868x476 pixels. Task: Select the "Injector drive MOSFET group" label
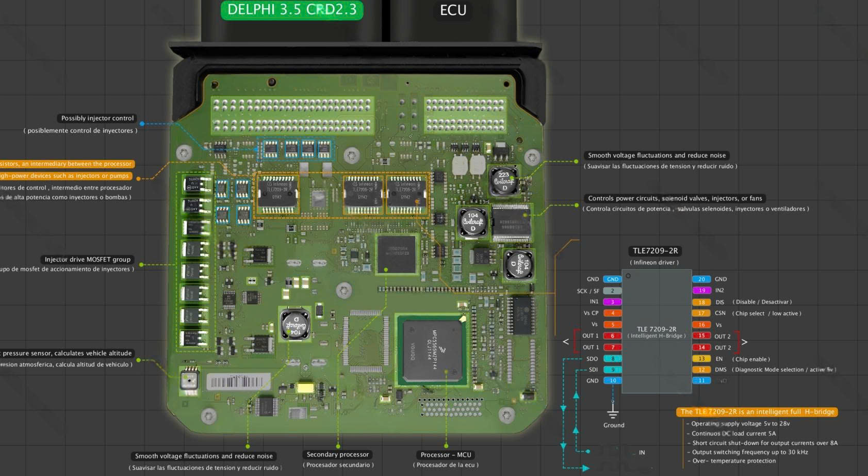point(88,260)
